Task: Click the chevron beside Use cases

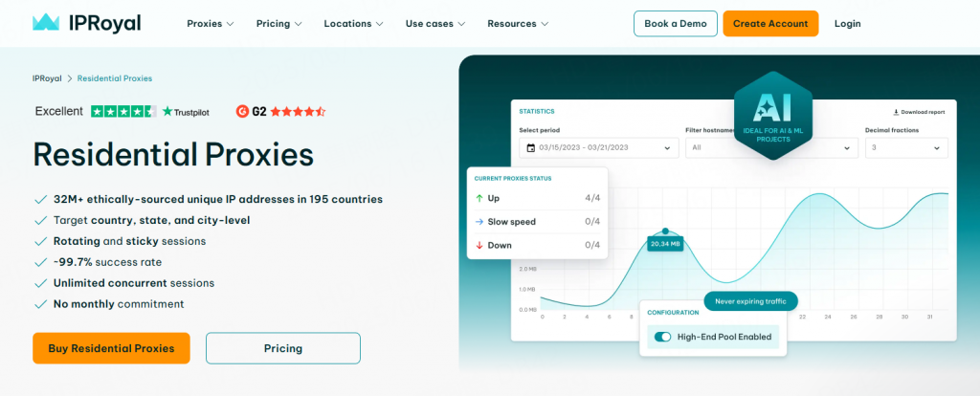Action: (x=461, y=24)
